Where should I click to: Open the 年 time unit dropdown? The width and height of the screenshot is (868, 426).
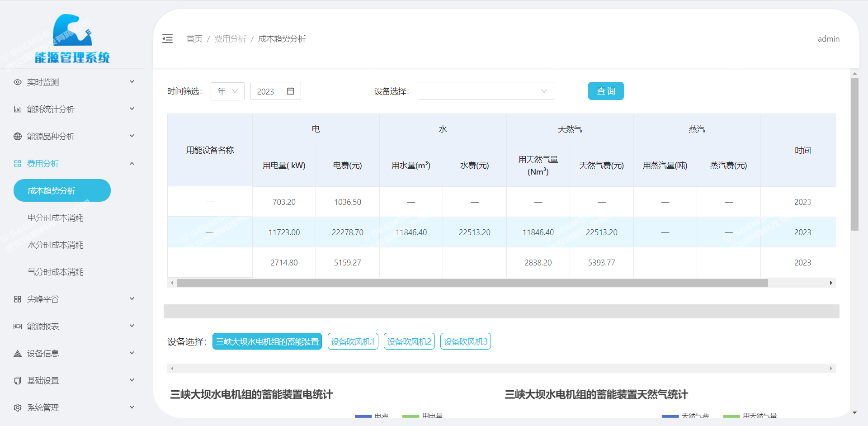pos(227,91)
